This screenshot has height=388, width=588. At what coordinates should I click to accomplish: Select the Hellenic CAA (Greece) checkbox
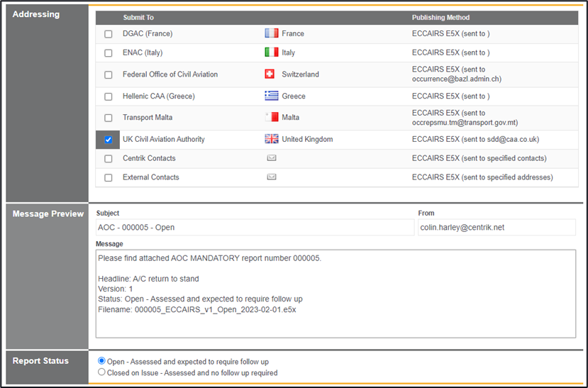coord(109,96)
